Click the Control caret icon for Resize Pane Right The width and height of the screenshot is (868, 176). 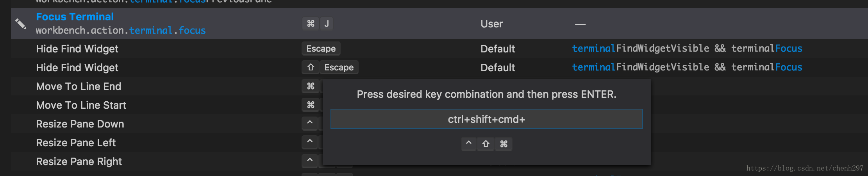(x=310, y=161)
